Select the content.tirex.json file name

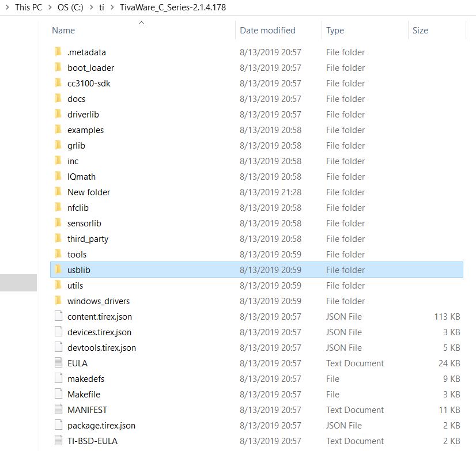click(x=100, y=317)
